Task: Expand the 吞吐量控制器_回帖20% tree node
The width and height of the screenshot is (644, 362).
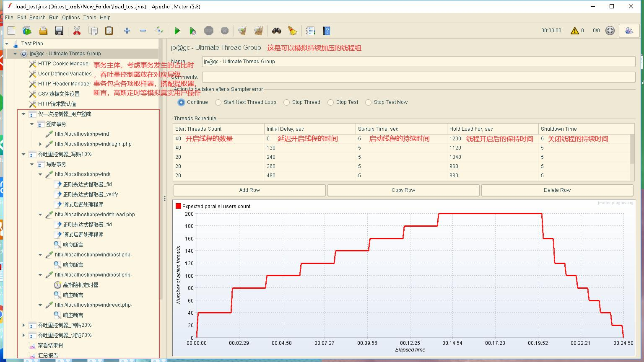Action: tap(23, 325)
